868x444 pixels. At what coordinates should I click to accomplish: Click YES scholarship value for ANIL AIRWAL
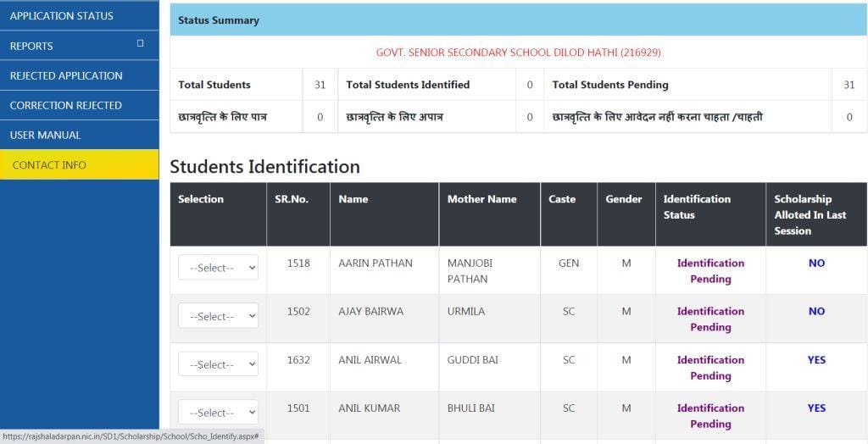[x=816, y=360]
